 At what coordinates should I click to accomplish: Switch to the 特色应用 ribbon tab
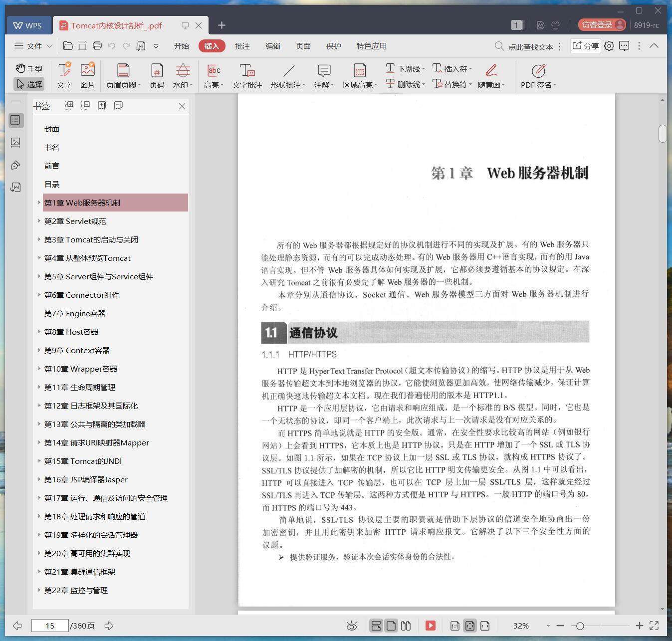pos(371,46)
